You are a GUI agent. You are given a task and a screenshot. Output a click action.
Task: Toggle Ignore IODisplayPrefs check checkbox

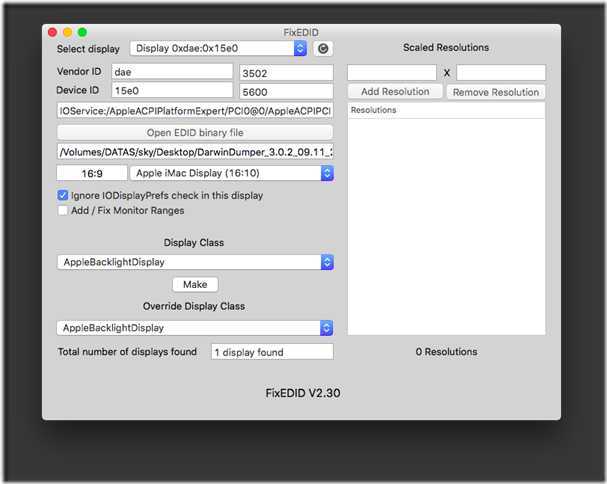[63, 195]
